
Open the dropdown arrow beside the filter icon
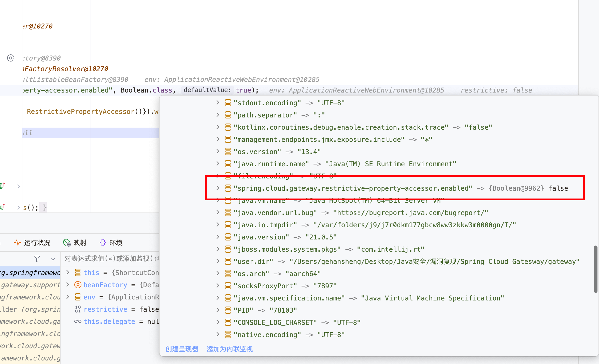pyautogui.click(x=53, y=259)
